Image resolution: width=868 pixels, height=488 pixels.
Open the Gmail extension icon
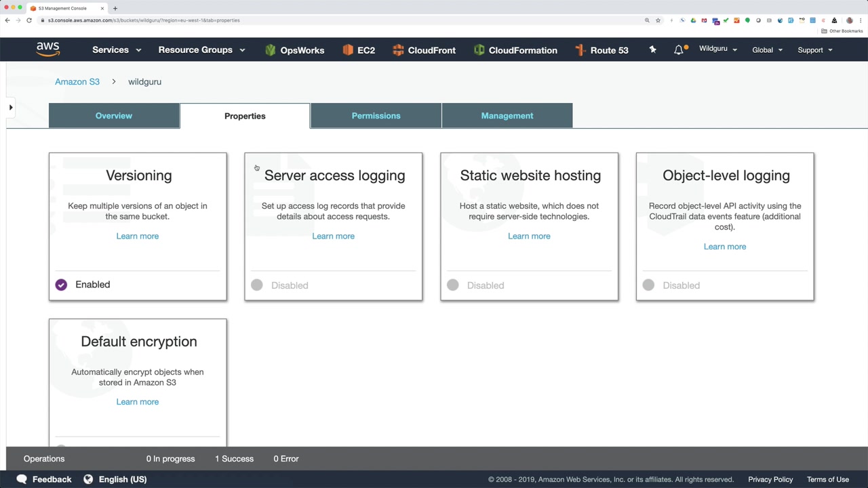[x=704, y=20]
